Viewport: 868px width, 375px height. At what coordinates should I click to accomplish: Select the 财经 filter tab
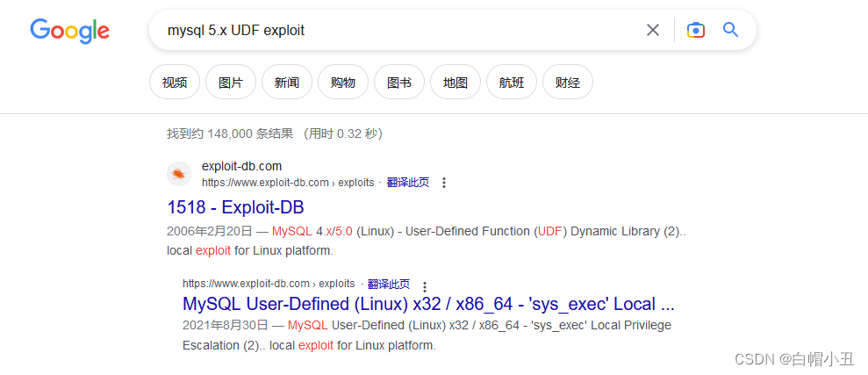click(568, 82)
